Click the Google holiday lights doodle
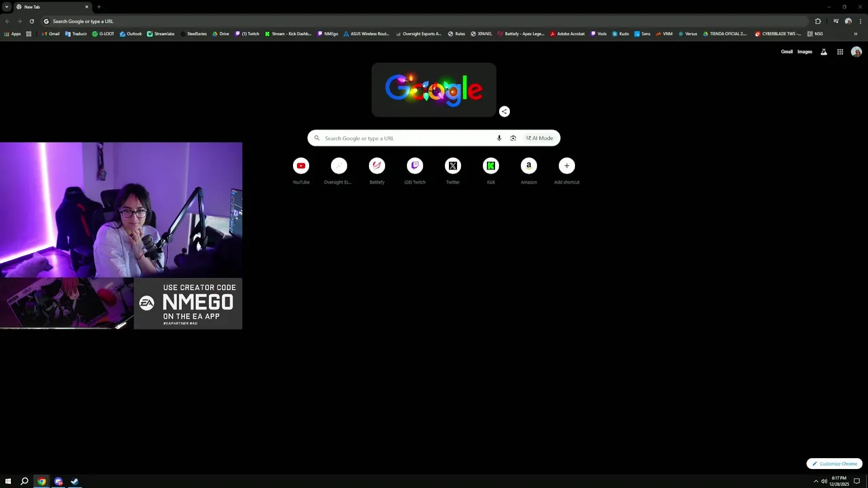This screenshot has width=868, height=488. point(434,89)
